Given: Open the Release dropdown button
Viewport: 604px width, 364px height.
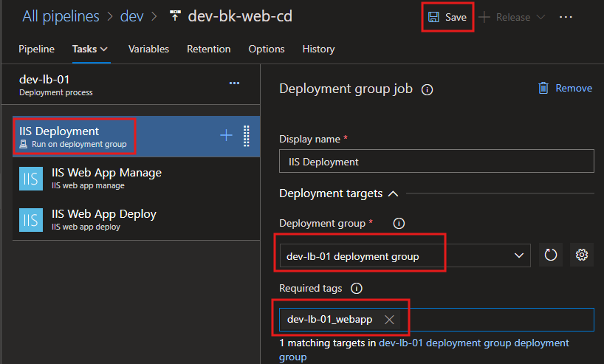Looking at the screenshot, I should pos(512,17).
